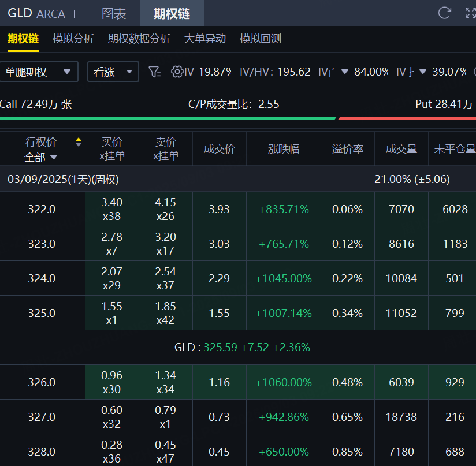Open the 单腿期权 strategy dropdown
Image resolution: width=476 pixels, height=466 pixels.
coord(38,72)
